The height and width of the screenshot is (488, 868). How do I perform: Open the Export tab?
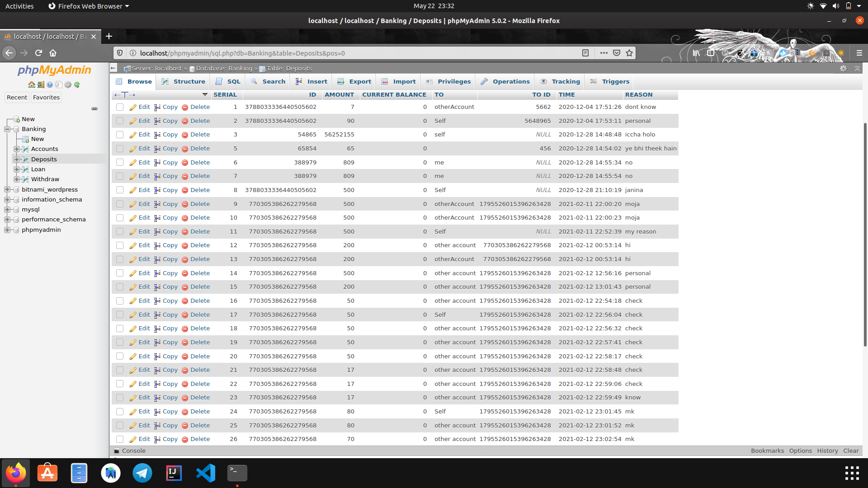(359, 81)
